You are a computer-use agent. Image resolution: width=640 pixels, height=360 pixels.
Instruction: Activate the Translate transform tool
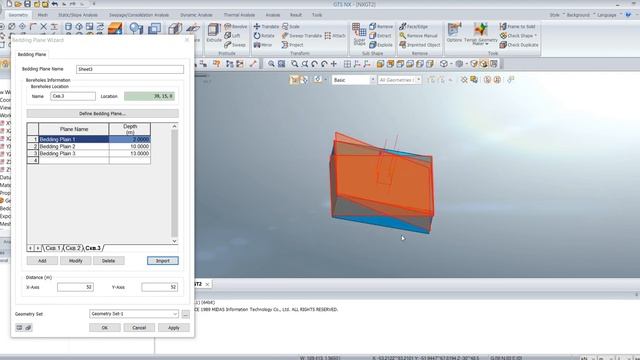click(x=266, y=27)
